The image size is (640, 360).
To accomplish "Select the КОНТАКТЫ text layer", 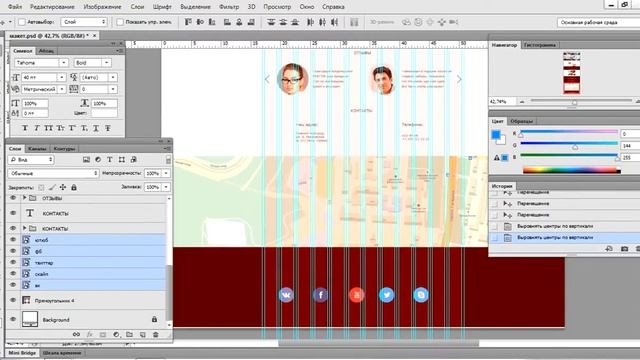I will (x=86, y=213).
